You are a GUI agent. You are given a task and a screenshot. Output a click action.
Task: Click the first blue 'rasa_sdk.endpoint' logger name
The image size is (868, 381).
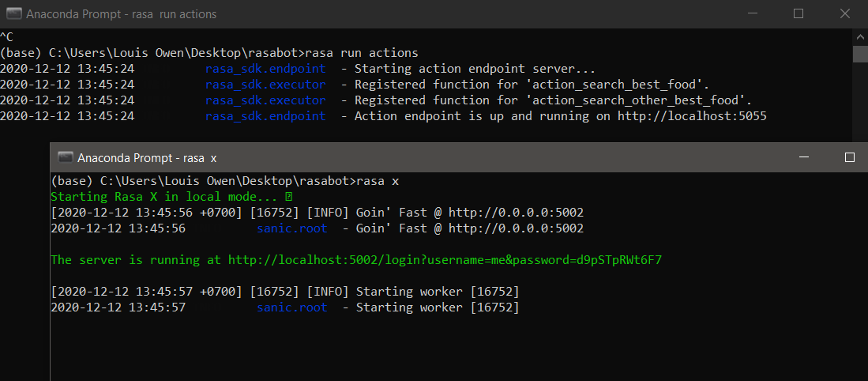pos(265,70)
